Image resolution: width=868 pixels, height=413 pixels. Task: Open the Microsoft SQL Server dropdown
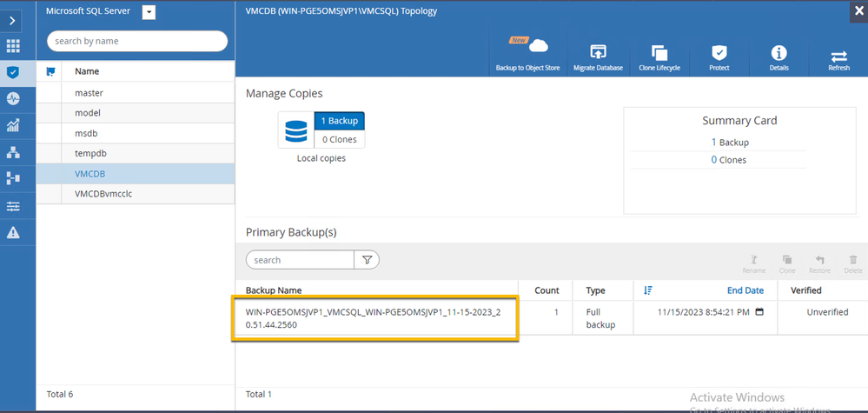coord(149,12)
